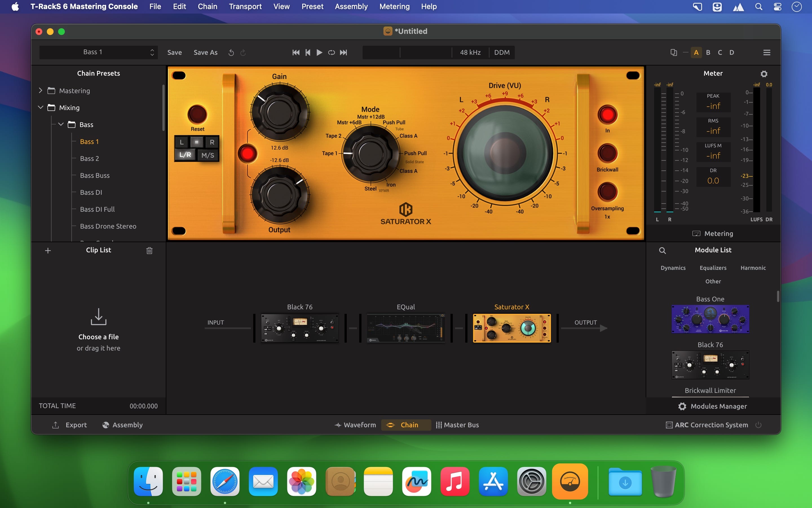Skip to end with fast-forward icon
Image resolution: width=812 pixels, height=508 pixels.
pyautogui.click(x=343, y=52)
